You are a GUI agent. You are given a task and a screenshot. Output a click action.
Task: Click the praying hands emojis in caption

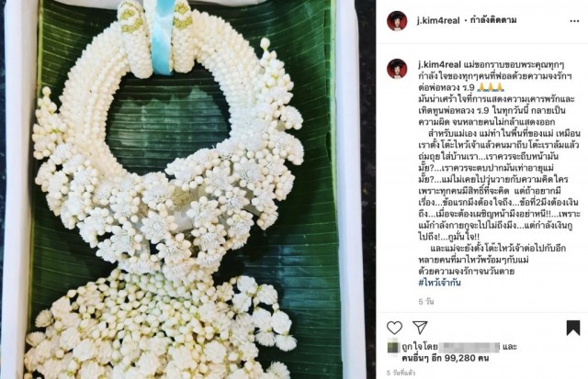tap(492, 87)
